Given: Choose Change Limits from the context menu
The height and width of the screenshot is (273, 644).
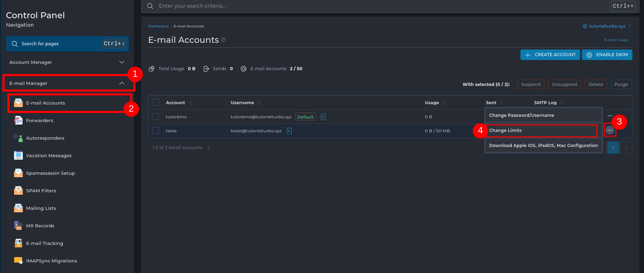Looking at the screenshot, I should 540,131.
